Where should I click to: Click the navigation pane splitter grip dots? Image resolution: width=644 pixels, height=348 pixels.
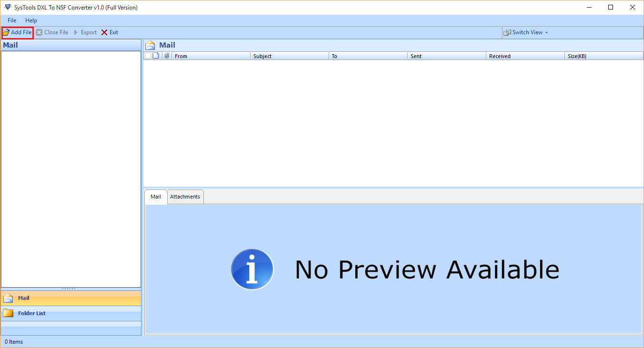pos(69,289)
